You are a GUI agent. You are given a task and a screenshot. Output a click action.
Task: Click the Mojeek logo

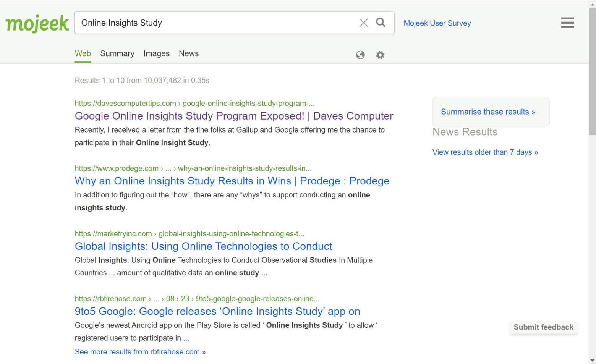pos(37,24)
